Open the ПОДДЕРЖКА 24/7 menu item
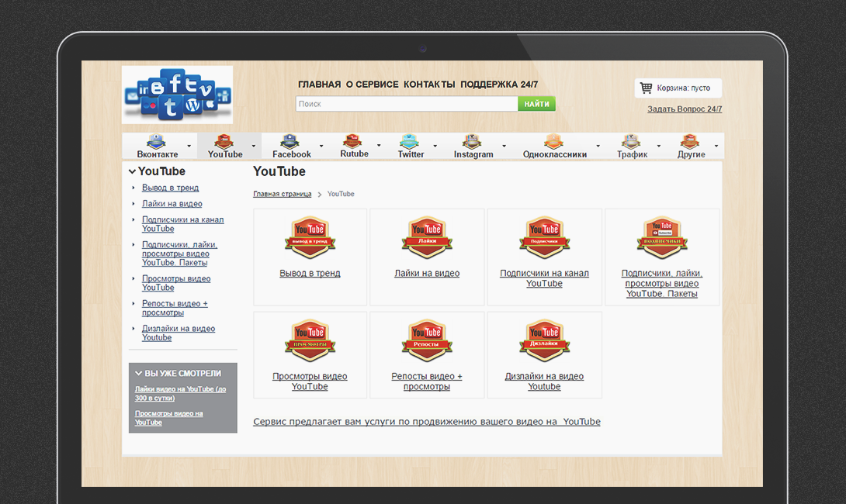The width and height of the screenshot is (846, 504). [x=499, y=84]
